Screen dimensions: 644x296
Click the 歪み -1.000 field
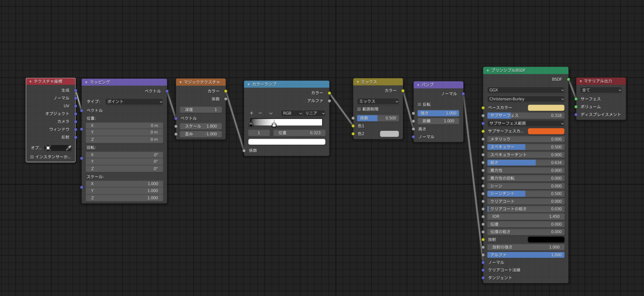point(201,134)
